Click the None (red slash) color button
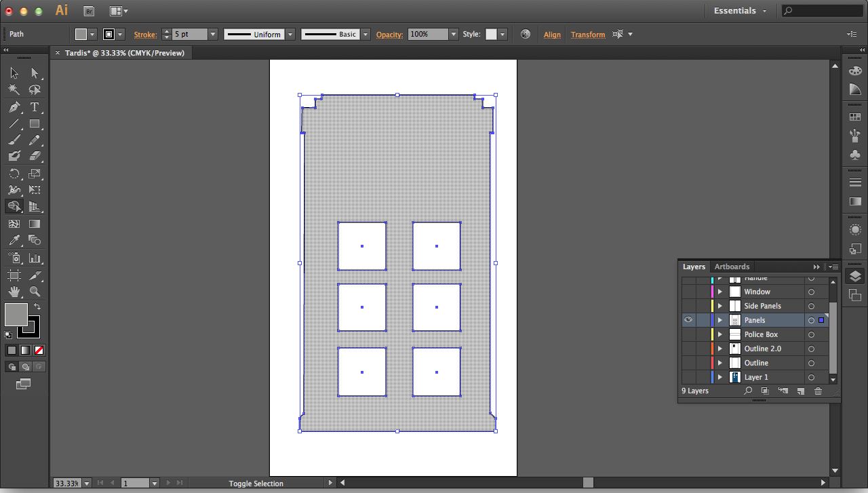Image resolution: width=868 pixels, height=493 pixels. coord(39,350)
